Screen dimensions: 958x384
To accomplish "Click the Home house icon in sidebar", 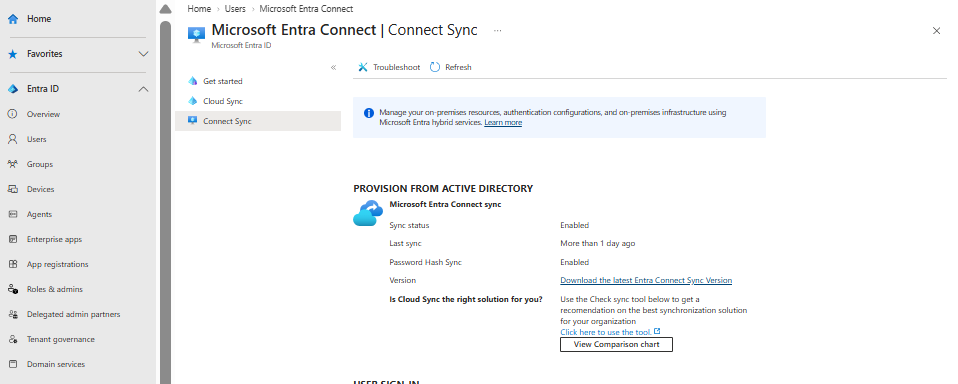I will tap(13, 19).
